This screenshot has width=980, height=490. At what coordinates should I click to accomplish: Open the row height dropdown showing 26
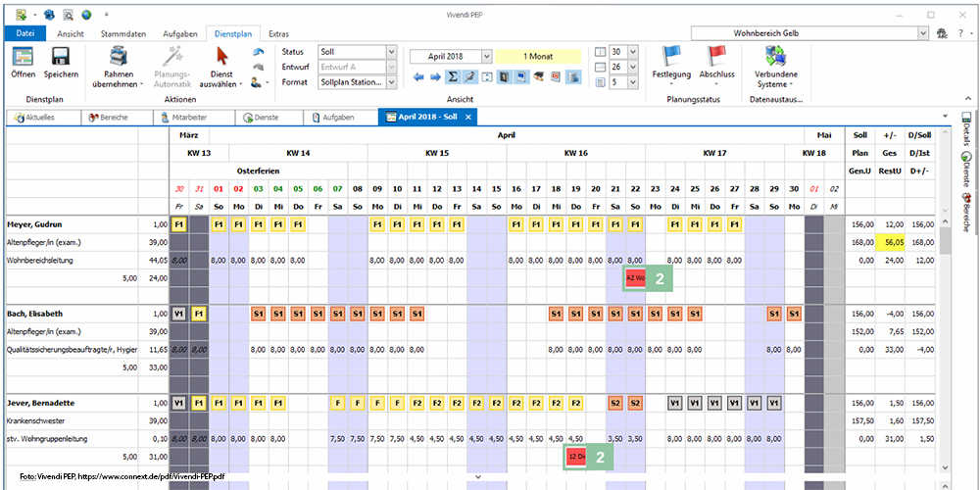point(633,67)
